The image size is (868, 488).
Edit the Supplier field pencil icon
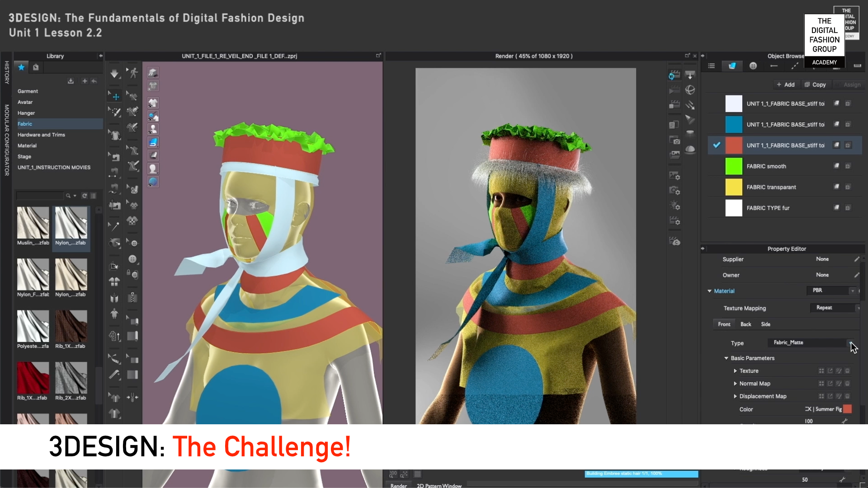tap(856, 259)
